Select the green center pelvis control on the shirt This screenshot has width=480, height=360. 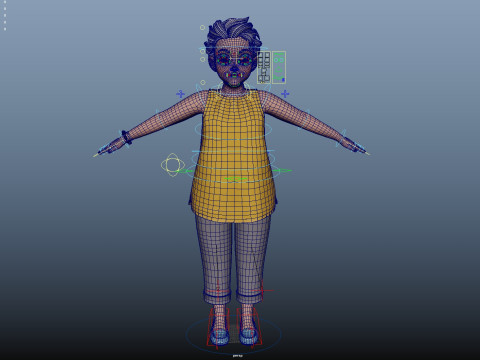pos(236,179)
